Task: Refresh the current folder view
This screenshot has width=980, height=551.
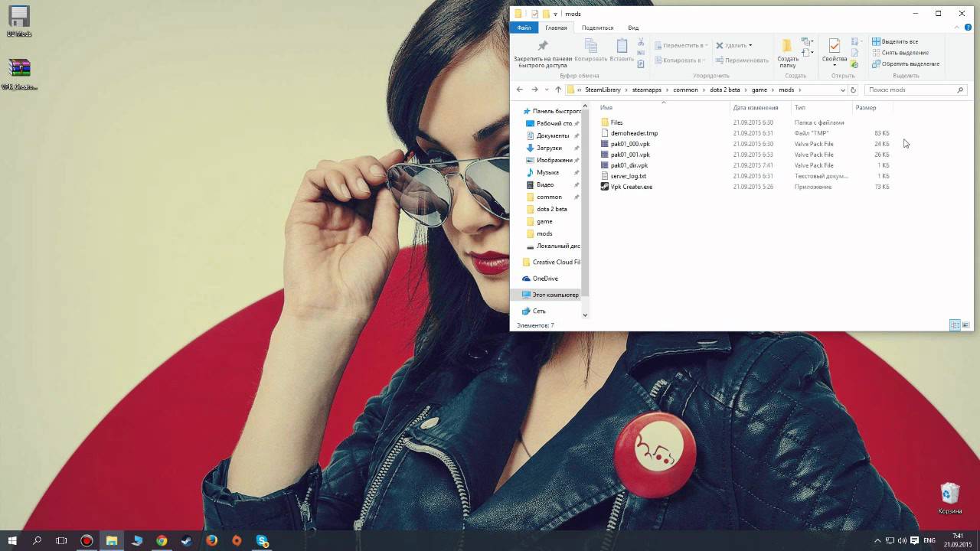Action: (x=853, y=90)
